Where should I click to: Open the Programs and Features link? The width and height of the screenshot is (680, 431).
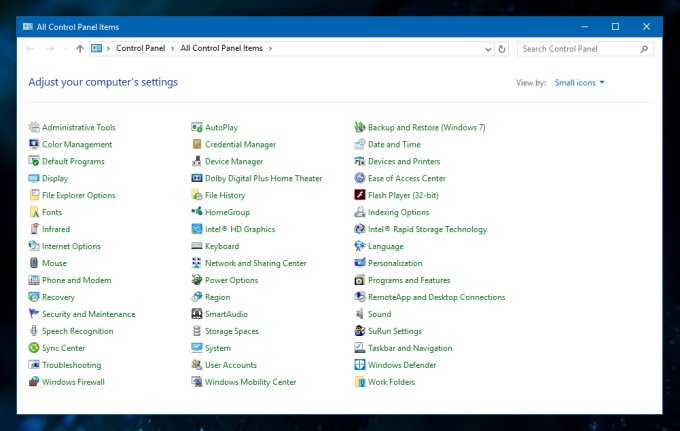[x=409, y=280]
